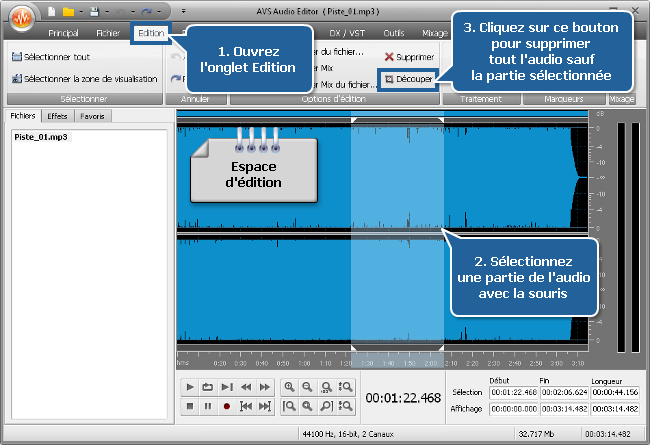Expand the dropdown arrow next to Save icon

107,12
